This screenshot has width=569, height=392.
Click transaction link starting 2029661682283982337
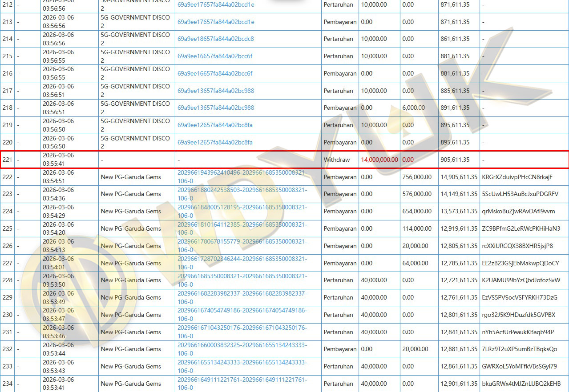242,293
